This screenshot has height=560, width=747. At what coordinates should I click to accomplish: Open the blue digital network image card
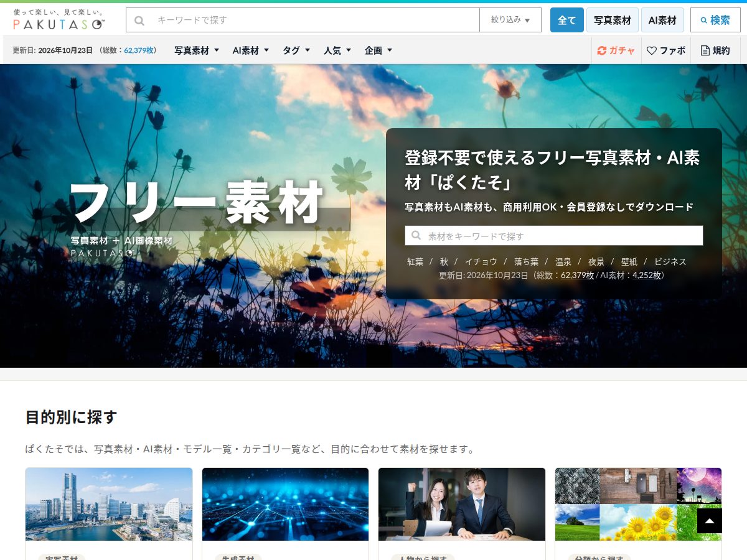[285, 504]
